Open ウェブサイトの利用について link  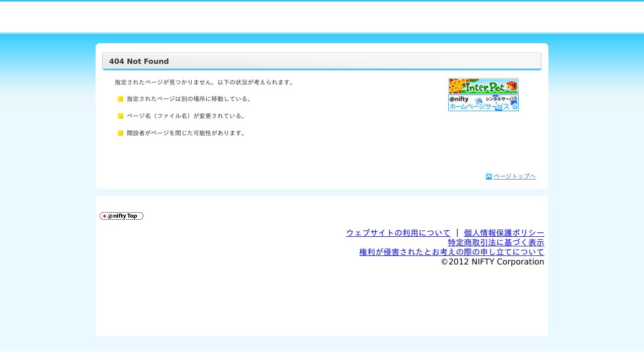click(398, 233)
